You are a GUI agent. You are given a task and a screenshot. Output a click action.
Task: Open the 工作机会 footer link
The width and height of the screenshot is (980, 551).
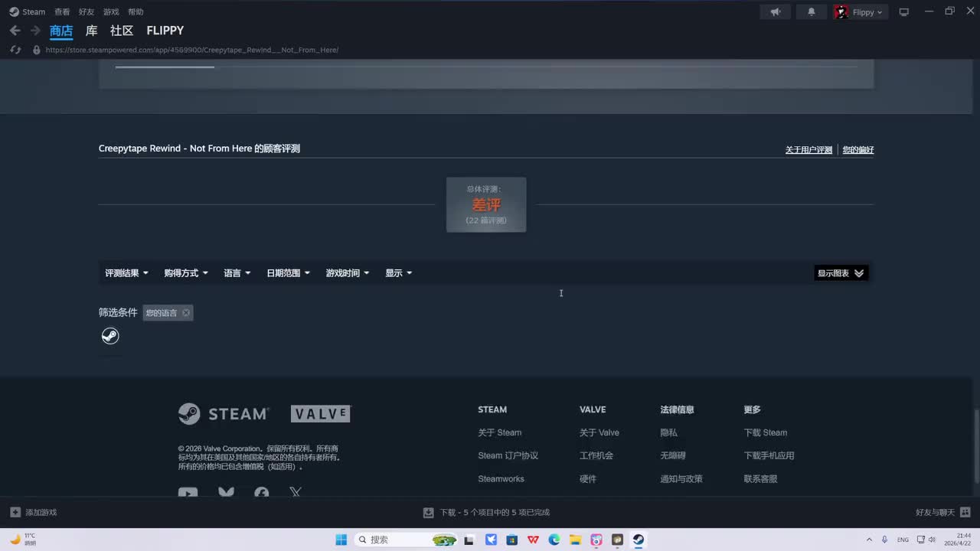click(x=596, y=455)
